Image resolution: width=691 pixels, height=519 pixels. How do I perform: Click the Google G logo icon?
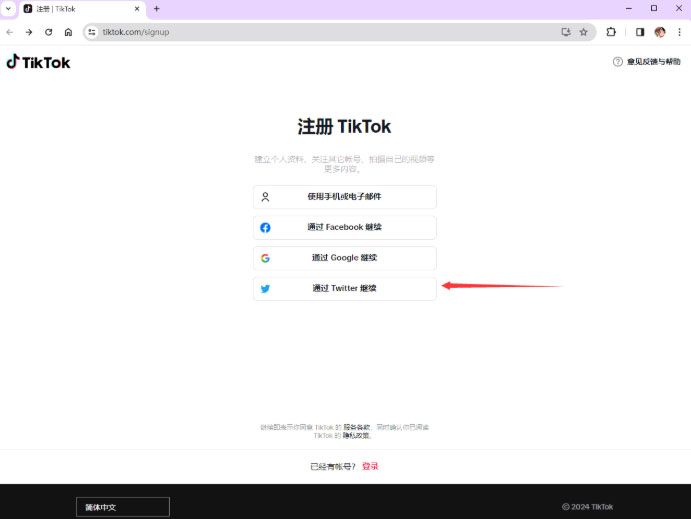coord(265,258)
